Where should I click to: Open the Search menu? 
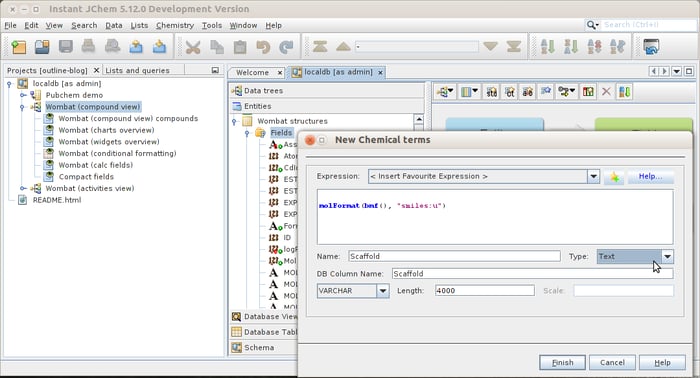click(x=84, y=25)
